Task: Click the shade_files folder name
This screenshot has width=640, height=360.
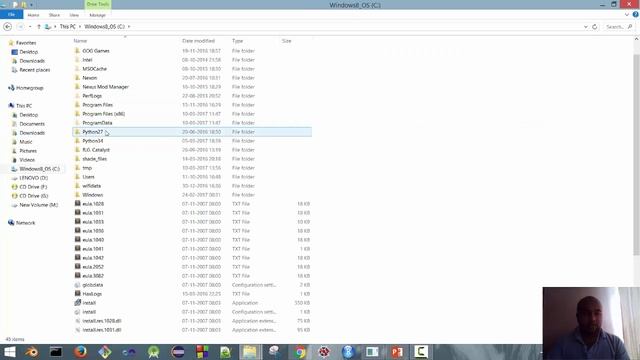Action: 95,159
